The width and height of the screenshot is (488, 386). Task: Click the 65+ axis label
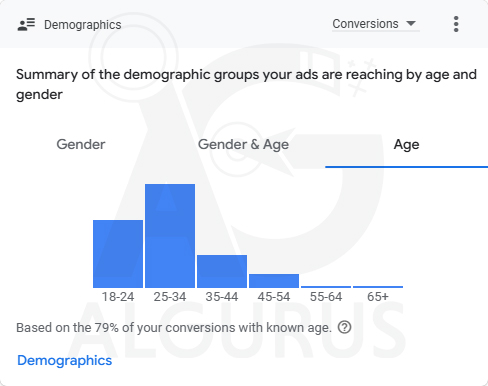click(x=378, y=297)
